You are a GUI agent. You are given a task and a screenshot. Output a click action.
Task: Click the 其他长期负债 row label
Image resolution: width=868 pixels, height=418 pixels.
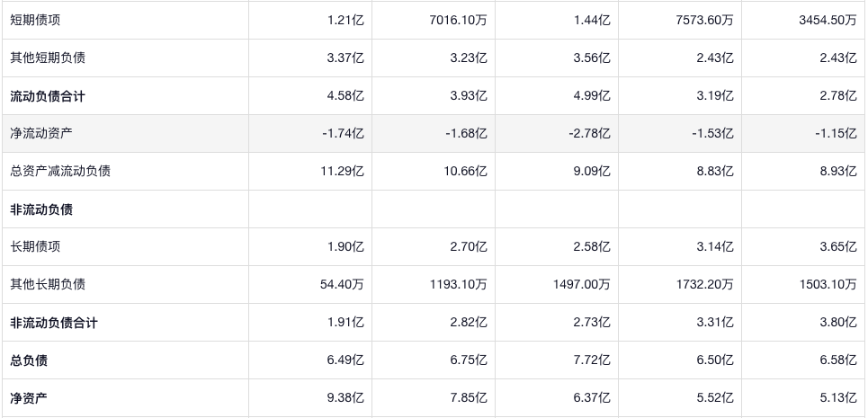[x=48, y=284]
